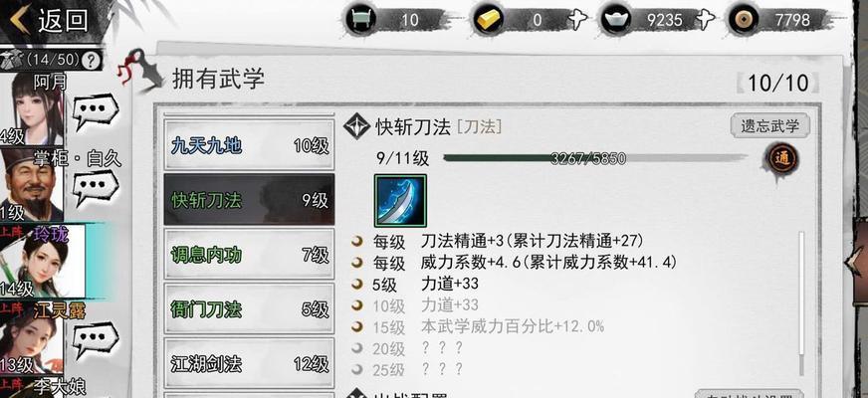The width and height of the screenshot is (868, 398).
Task: Select 九天九地 martial art entry
Action: (x=249, y=145)
